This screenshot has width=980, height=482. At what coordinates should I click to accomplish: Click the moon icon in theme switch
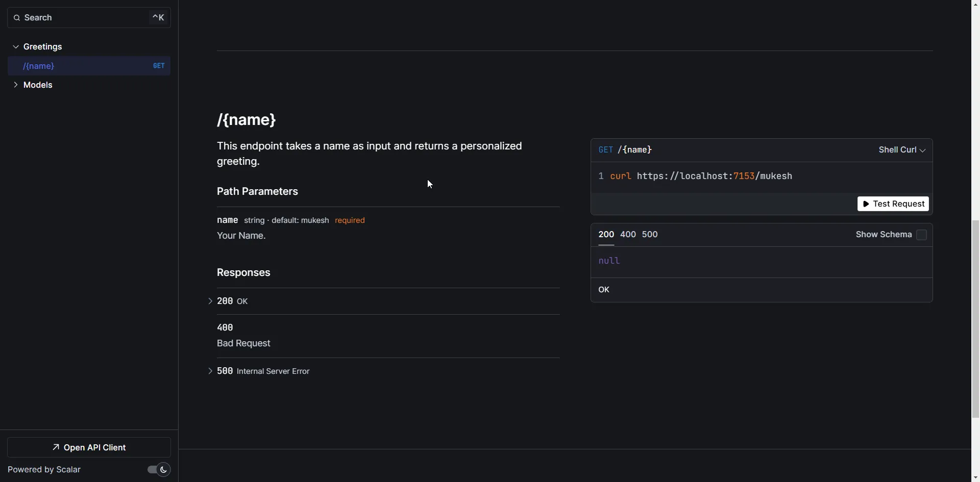(163, 470)
